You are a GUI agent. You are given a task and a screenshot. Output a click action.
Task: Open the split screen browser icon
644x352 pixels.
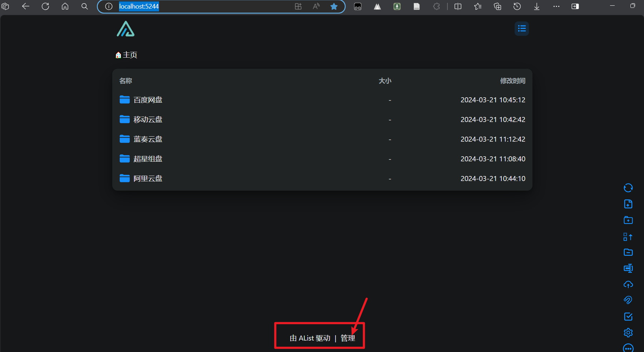pyautogui.click(x=458, y=6)
